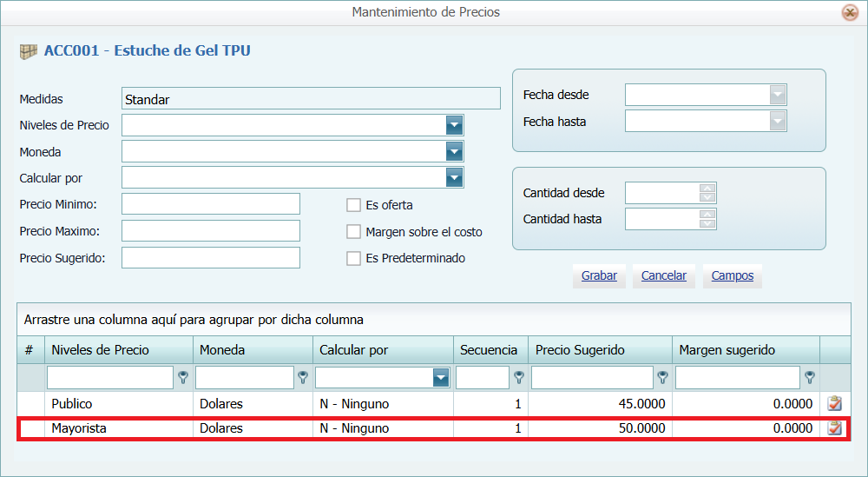
Task: Click filter icon for Moneda column
Action: 303,377
